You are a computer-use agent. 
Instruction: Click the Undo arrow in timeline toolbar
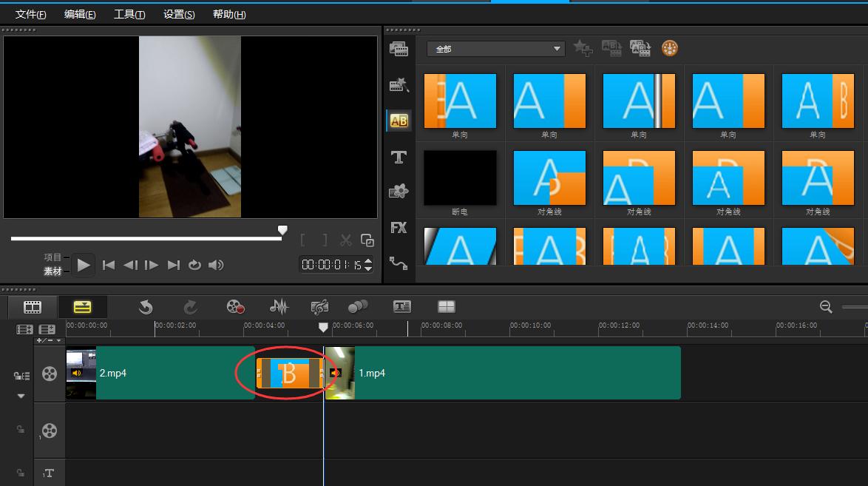[146, 306]
